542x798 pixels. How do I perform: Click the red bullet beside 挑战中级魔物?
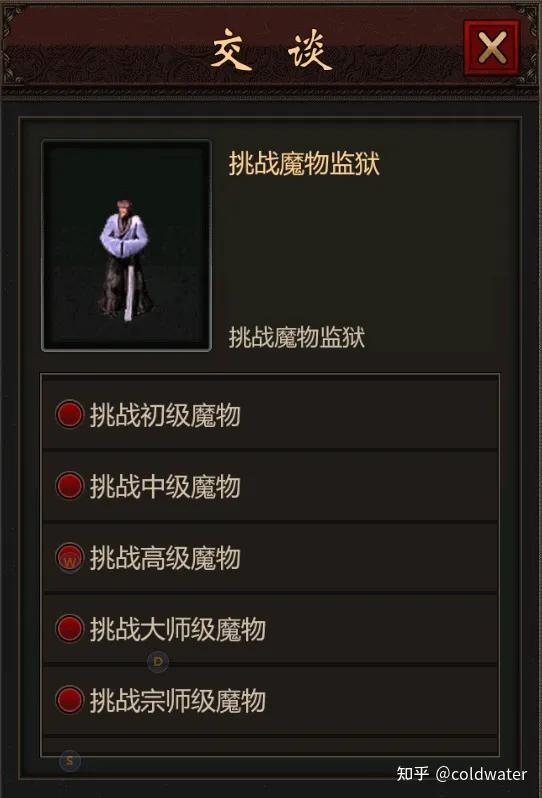69,486
